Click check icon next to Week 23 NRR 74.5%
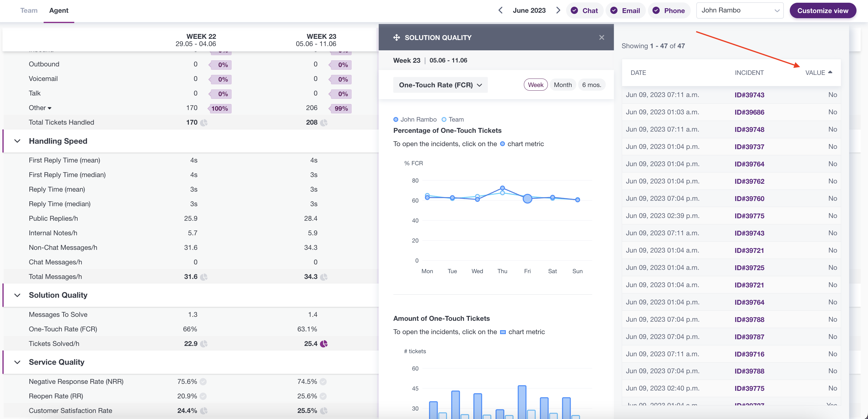The image size is (868, 419). point(323,382)
